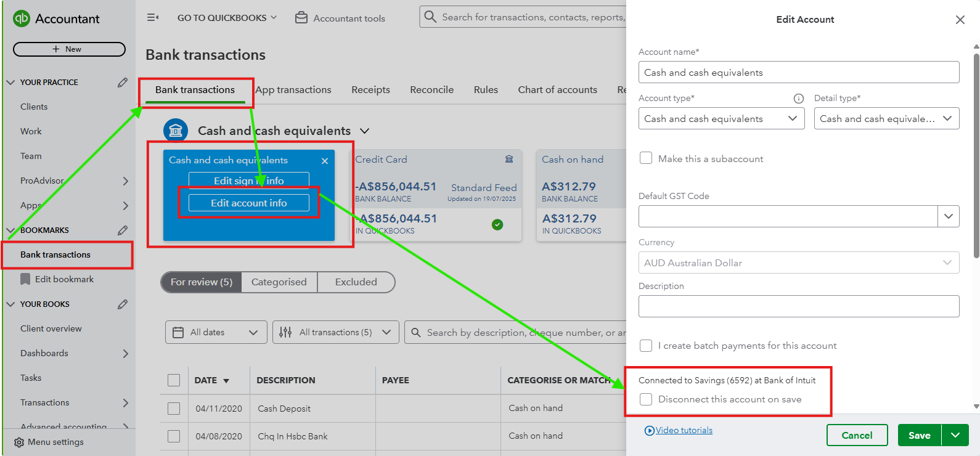
Task: Click the video tutorials play icon
Action: (649, 431)
